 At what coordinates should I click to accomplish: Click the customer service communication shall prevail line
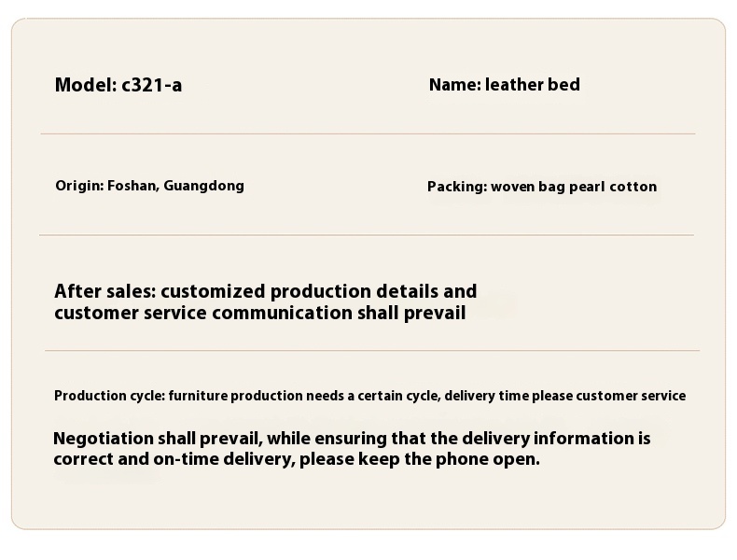click(x=260, y=313)
